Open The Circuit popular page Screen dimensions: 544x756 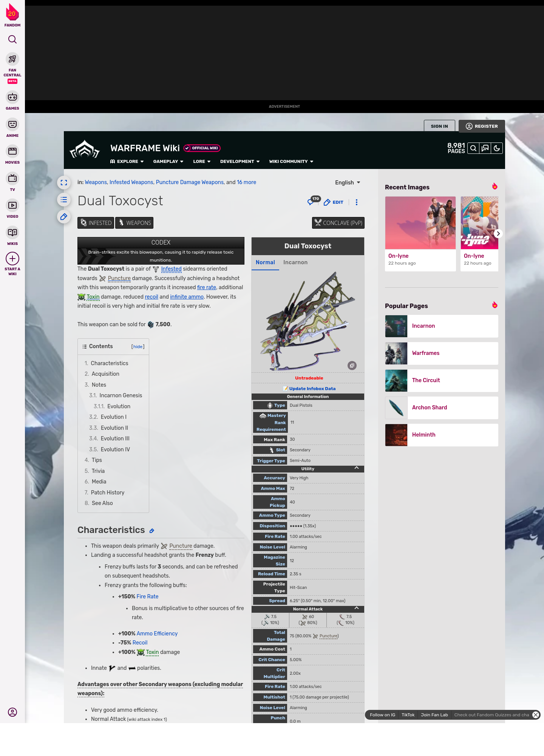tap(442, 381)
